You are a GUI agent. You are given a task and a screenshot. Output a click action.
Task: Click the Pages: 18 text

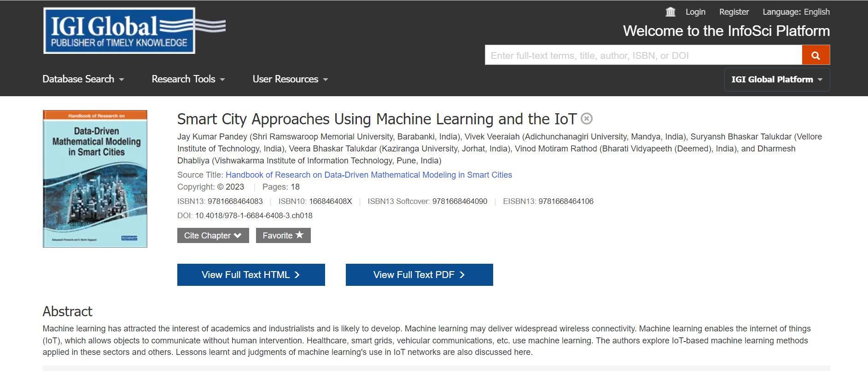click(x=281, y=187)
